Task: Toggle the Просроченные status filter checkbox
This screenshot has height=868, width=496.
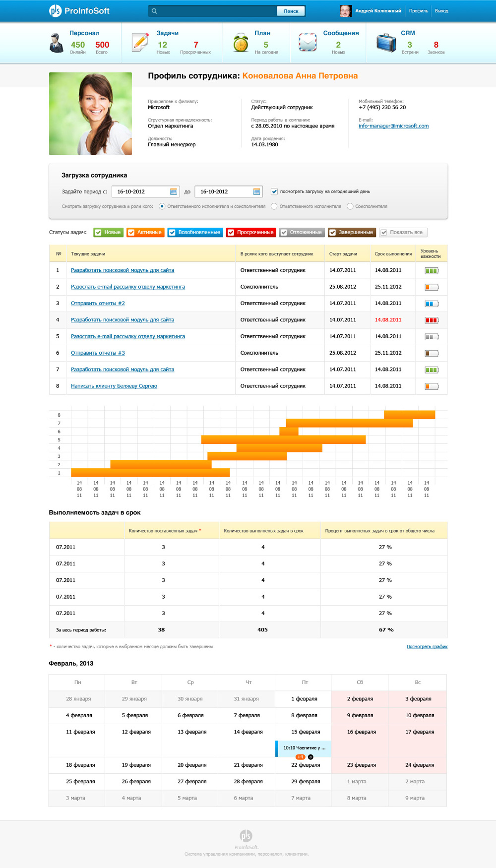Action: (x=231, y=233)
